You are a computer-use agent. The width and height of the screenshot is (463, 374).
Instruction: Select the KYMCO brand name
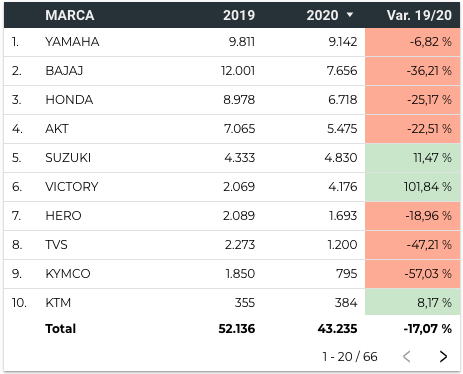pos(68,274)
